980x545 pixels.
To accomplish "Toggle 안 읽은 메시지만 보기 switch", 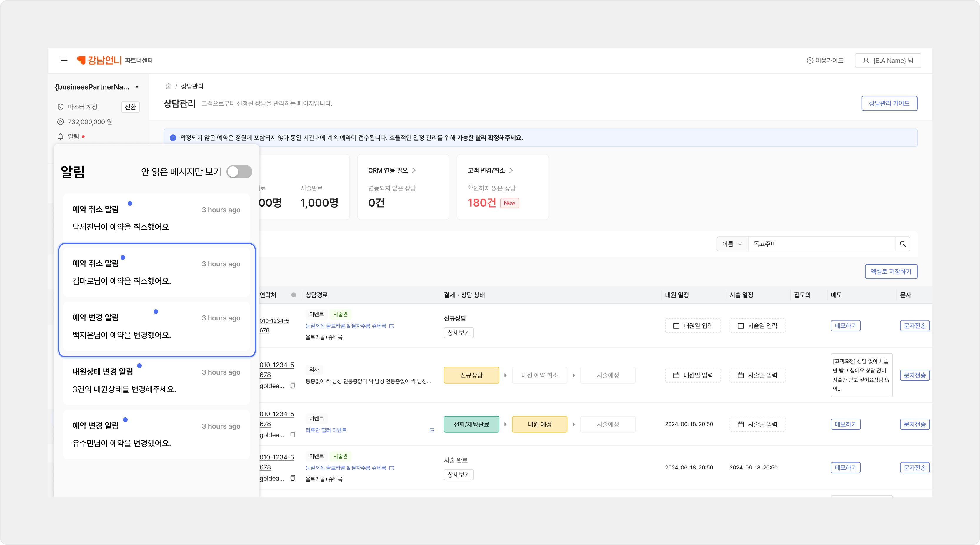I will pyautogui.click(x=239, y=171).
